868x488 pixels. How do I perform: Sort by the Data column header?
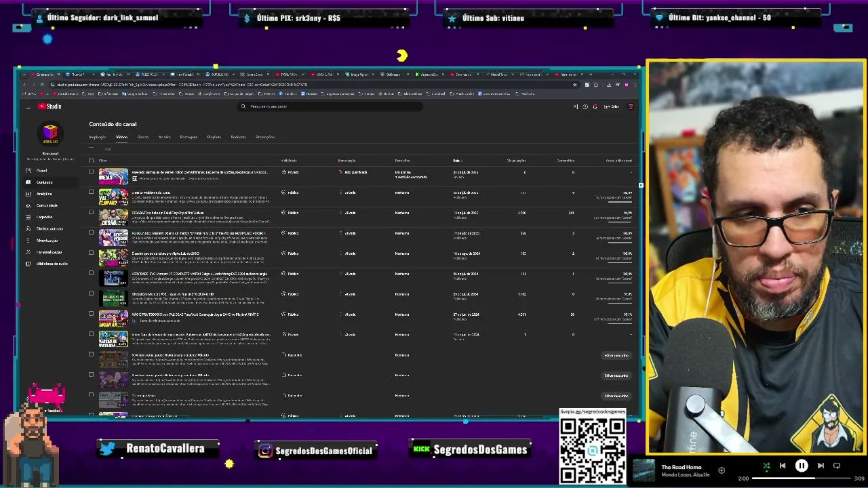(457, 161)
